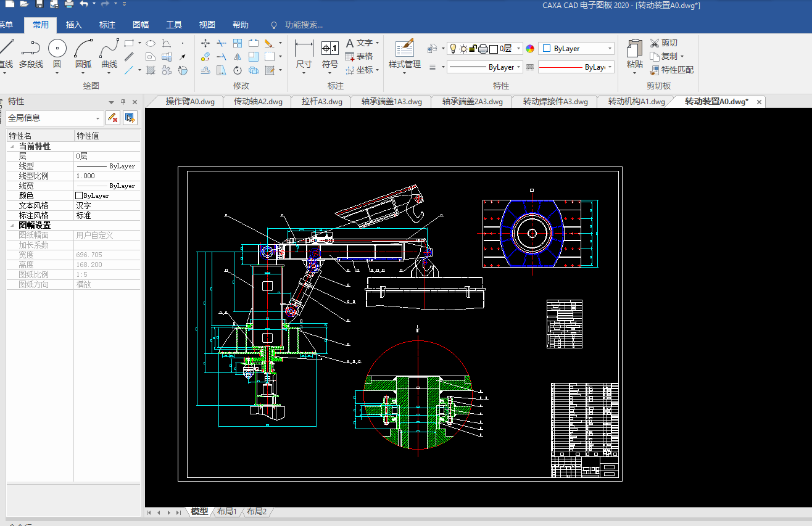Click the 剪切 cut button
The width and height of the screenshot is (812, 526).
[663, 43]
